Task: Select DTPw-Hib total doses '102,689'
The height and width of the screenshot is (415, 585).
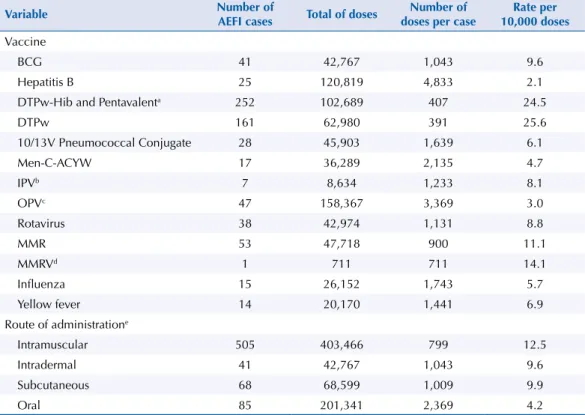Action: pyautogui.click(x=342, y=102)
